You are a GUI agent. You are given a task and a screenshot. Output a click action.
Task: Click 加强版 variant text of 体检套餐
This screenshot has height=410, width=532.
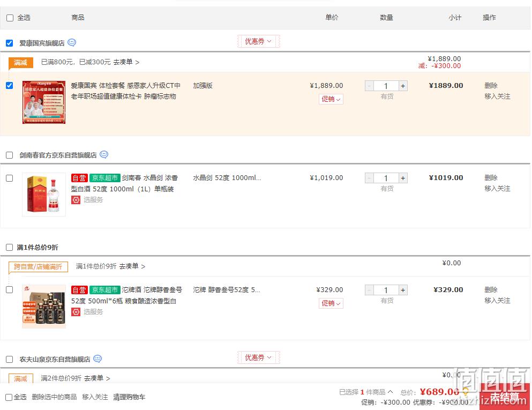203,86
